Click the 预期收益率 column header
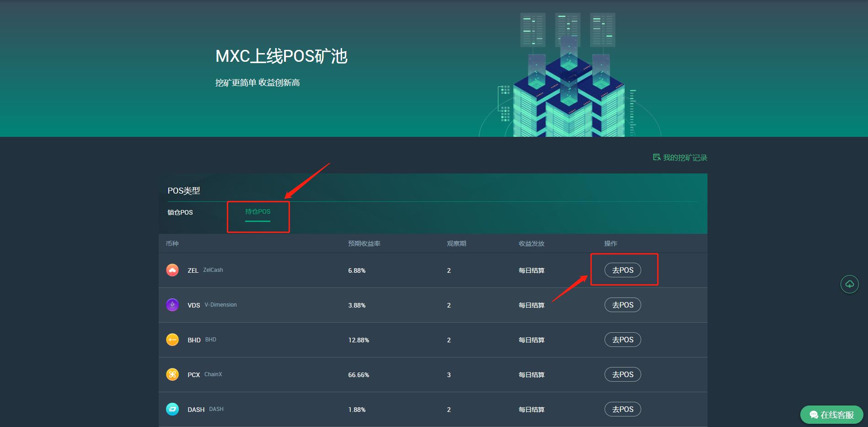This screenshot has width=868, height=427. coord(364,243)
